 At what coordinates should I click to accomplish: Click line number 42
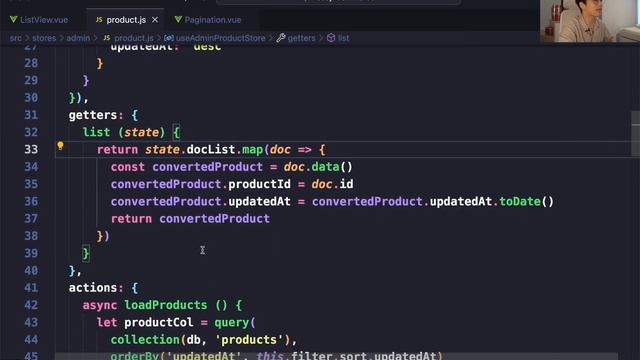(x=31, y=305)
